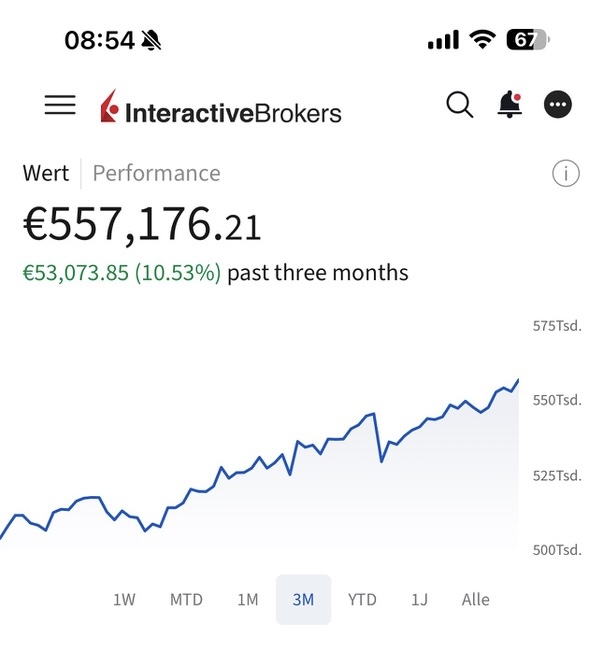The image size is (602, 654).
Task: Open the notifications bell
Action: (510, 104)
